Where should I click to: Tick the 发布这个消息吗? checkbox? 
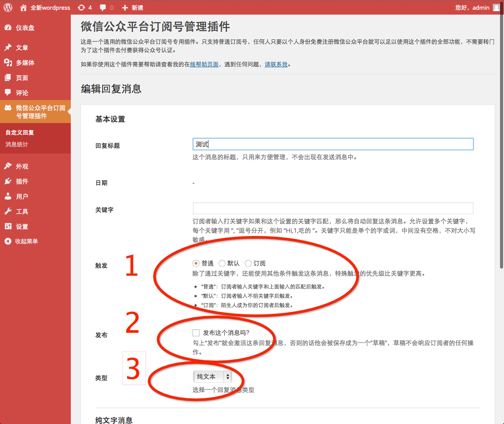click(x=196, y=333)
